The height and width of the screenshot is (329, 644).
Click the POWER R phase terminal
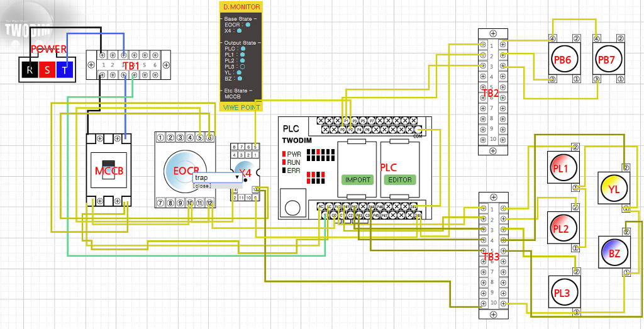(29, 70)
